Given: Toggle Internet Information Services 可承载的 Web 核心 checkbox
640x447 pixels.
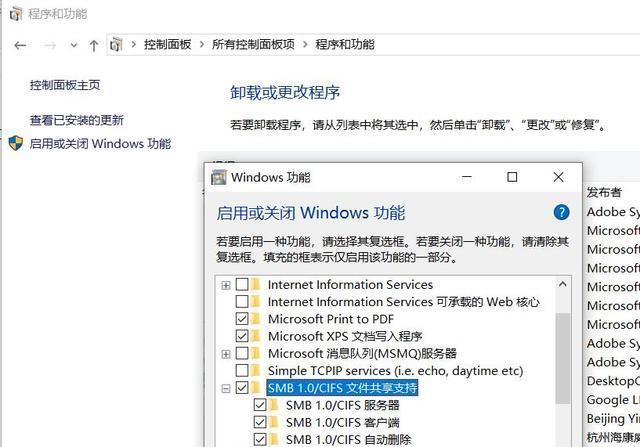Looking at the screenshot, I should pyautogui.click(x=242, y=301).
